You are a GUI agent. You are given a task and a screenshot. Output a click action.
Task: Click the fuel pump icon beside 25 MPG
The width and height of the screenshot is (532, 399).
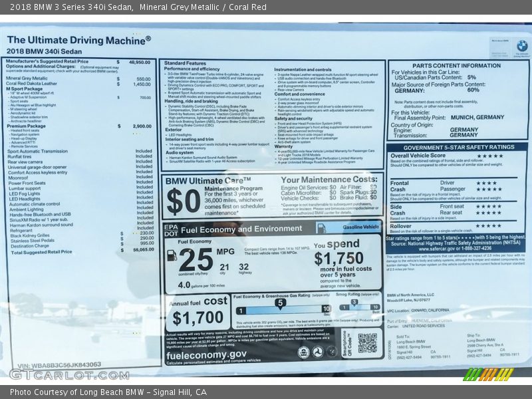click(x=172, y=255)
